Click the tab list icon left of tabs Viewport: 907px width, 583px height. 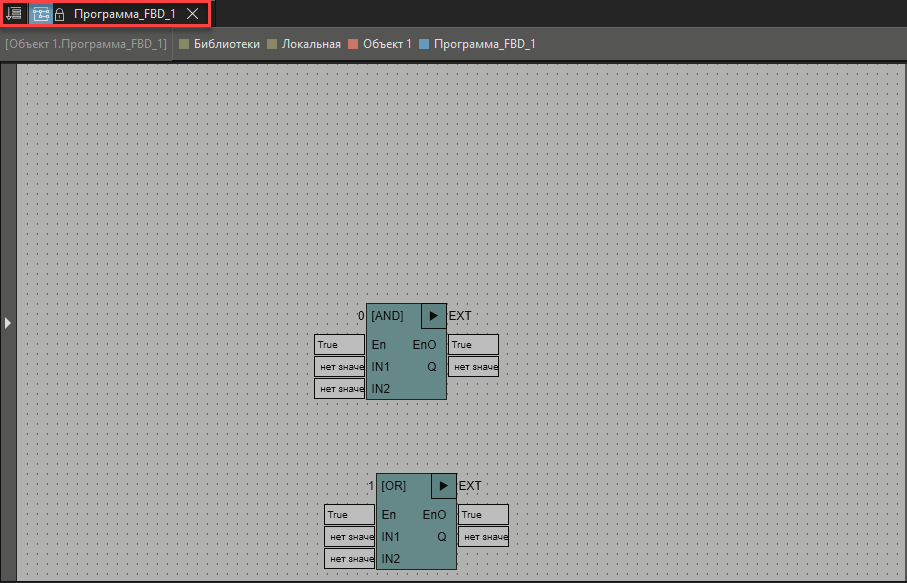pos(14,14)
